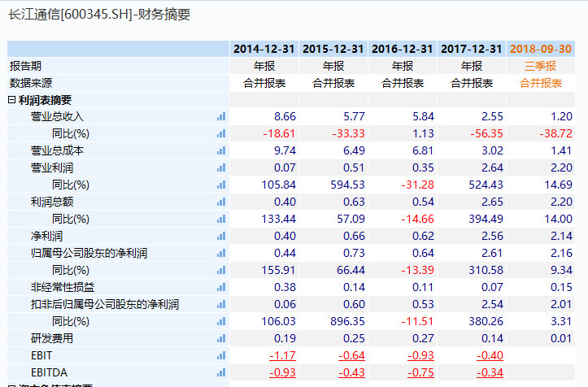Select the 扣非后归属母公司股东的净利润 row label
This screenshot has height=387, width=588.
[105, 305]
